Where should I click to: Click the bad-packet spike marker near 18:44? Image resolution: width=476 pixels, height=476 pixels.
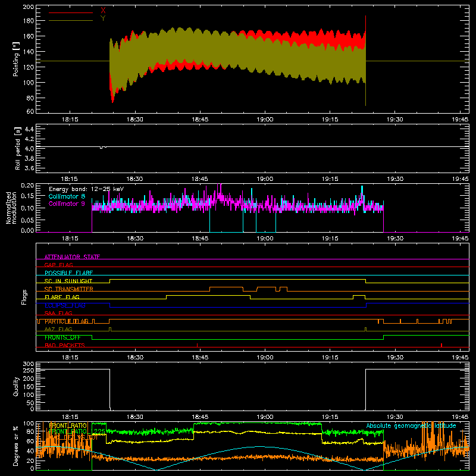click(198, 345)
